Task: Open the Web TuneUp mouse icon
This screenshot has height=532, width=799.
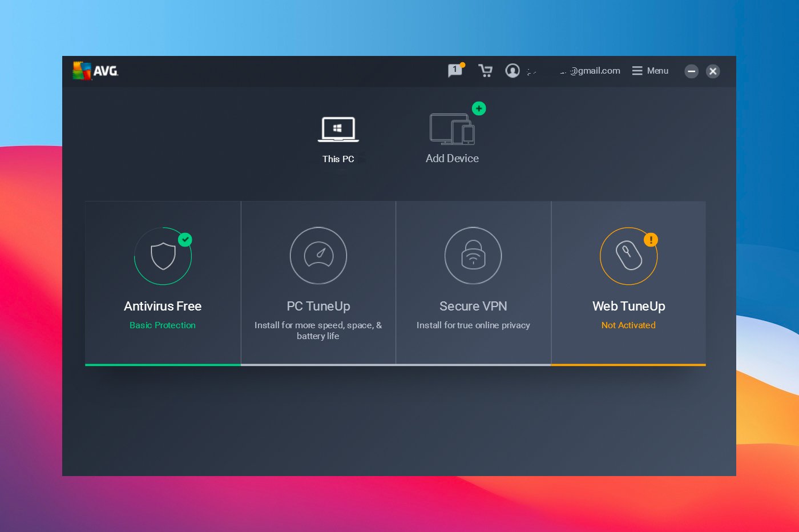Action: (x=628, y=256)
